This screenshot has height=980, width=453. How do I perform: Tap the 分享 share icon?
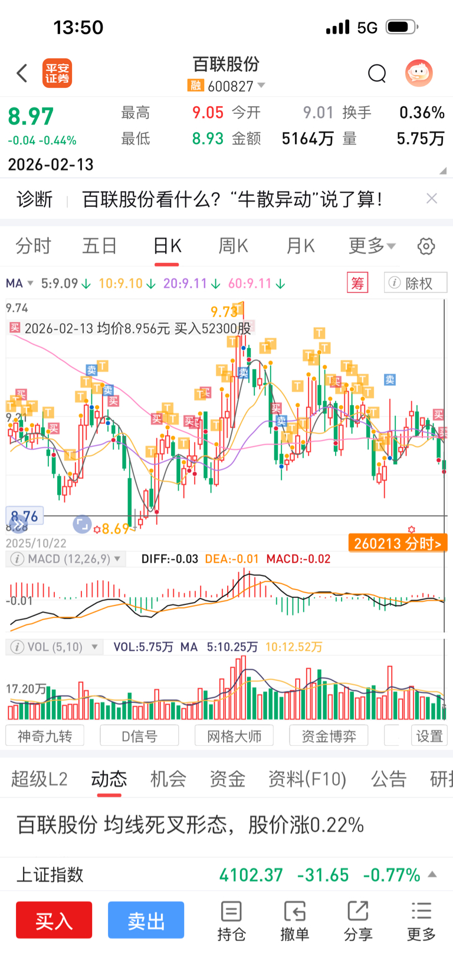pyautogui.click(x=358, y=921)
